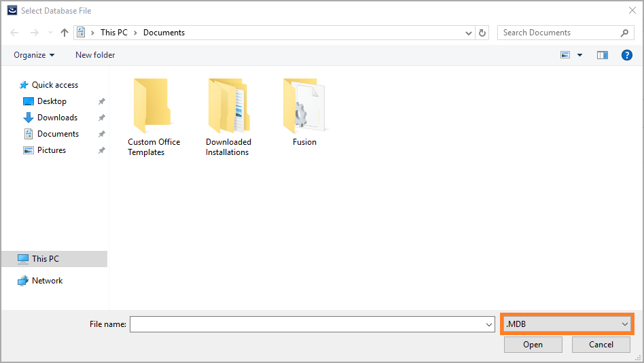Click the Open button

[x=533, y=345]
